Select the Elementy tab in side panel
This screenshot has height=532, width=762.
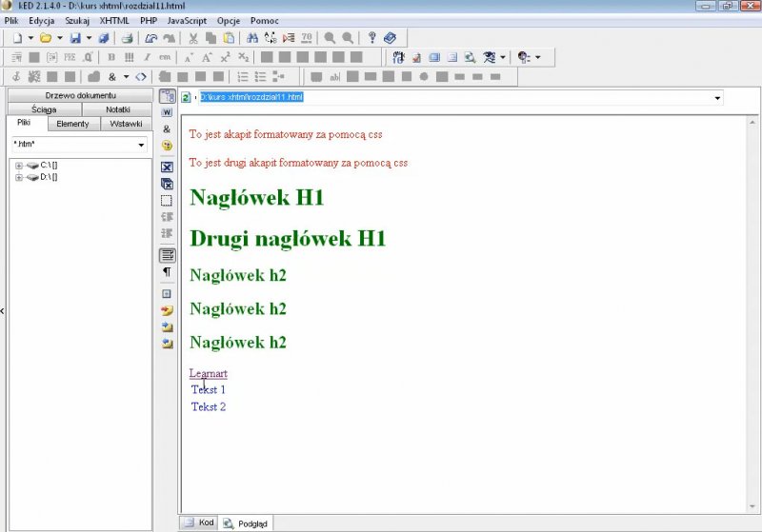coord(72,124)
